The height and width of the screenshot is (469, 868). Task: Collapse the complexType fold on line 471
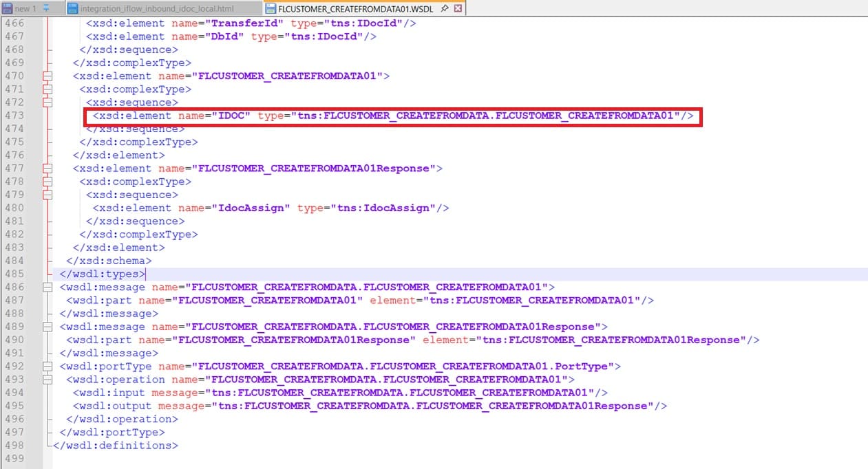tap(47, 89)
